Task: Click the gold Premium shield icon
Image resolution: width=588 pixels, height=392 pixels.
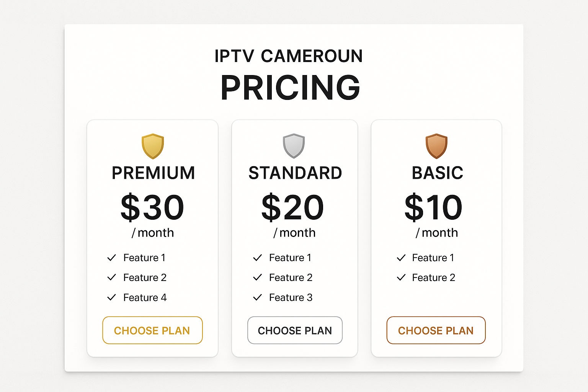Action: tap(153, 146)
